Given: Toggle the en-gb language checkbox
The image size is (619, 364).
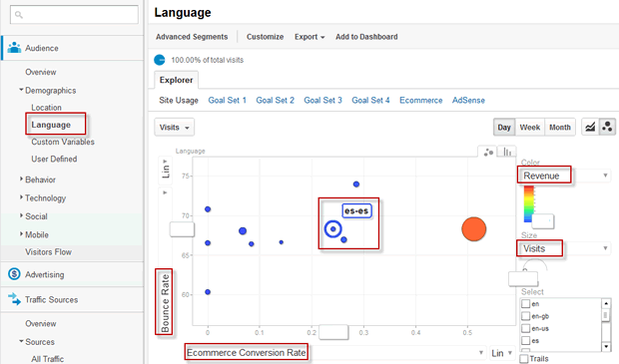Looking at the screenshot, I should coord(525,316).
